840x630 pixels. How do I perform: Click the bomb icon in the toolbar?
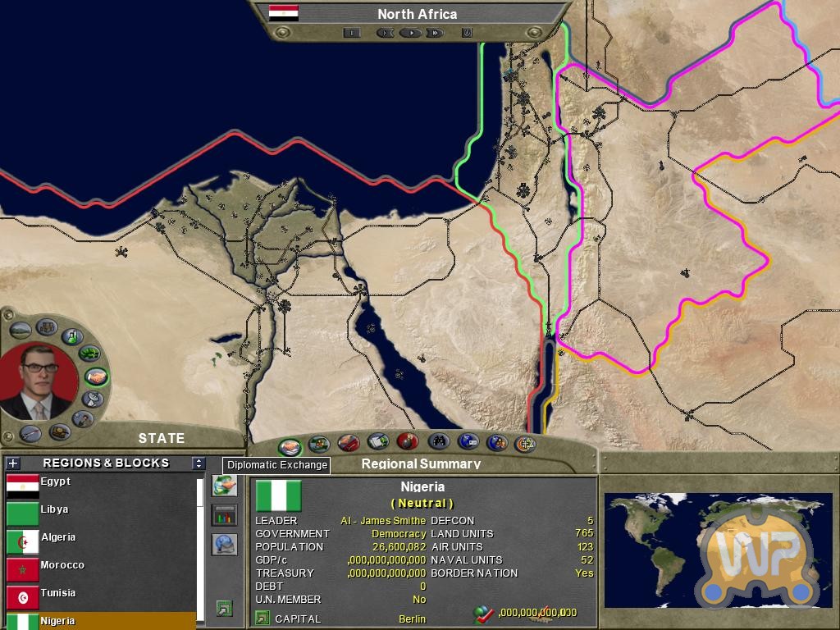407,442
